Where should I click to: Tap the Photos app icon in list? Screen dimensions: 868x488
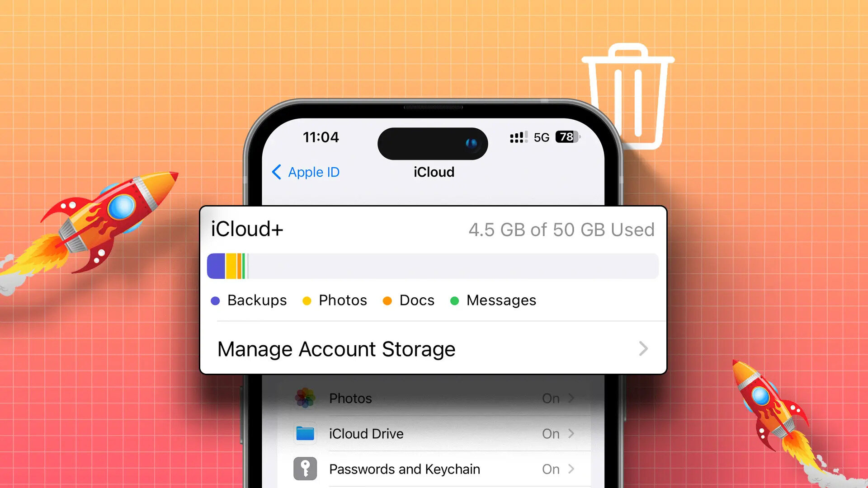click(305, 398)
